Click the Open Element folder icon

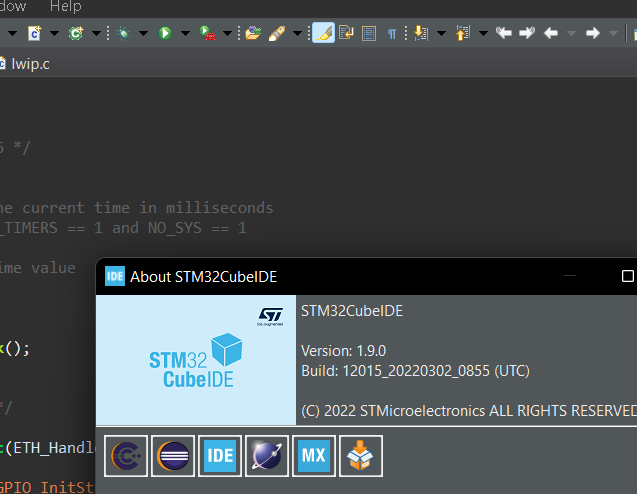click(253, 33)
